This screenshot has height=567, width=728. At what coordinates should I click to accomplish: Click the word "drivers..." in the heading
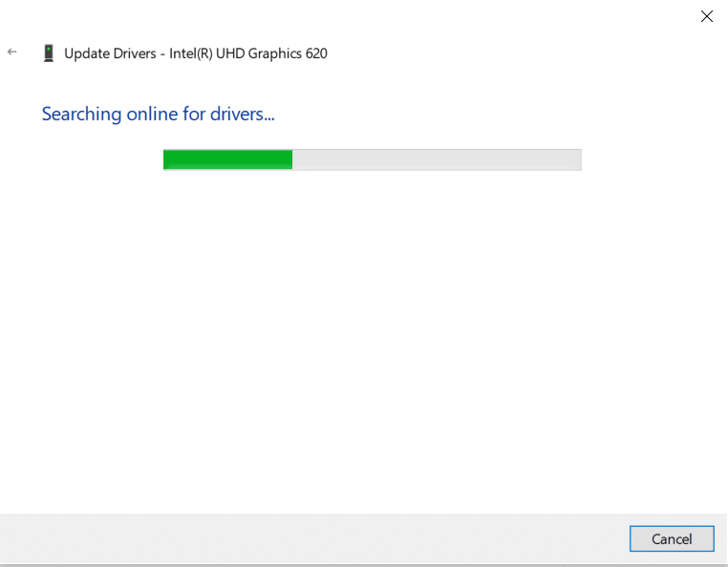click(242, 115)
